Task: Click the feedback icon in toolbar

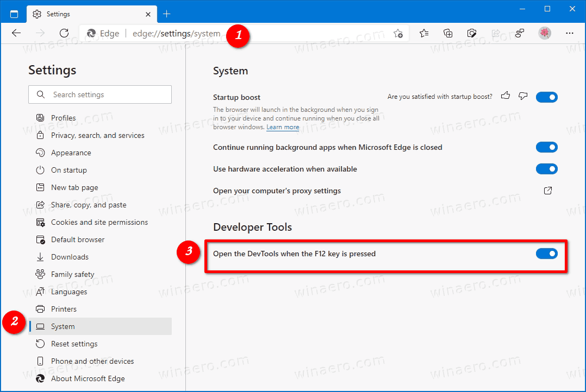Action: tap(520, 34)
